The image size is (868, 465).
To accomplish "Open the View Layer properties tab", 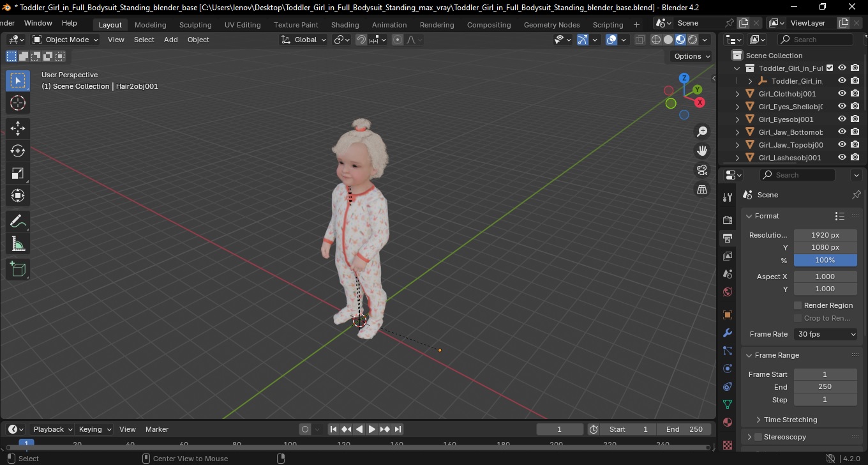I will (x=728, y=256).
